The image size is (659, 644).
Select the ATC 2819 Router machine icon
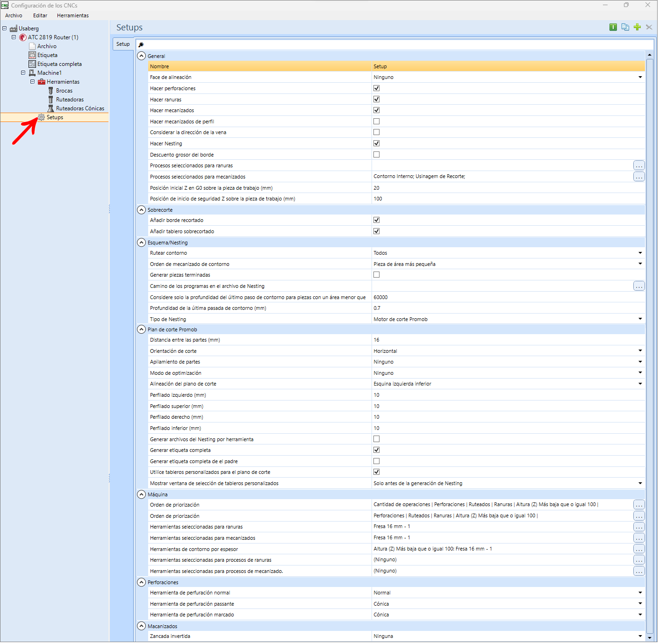(x=22, y=37)
